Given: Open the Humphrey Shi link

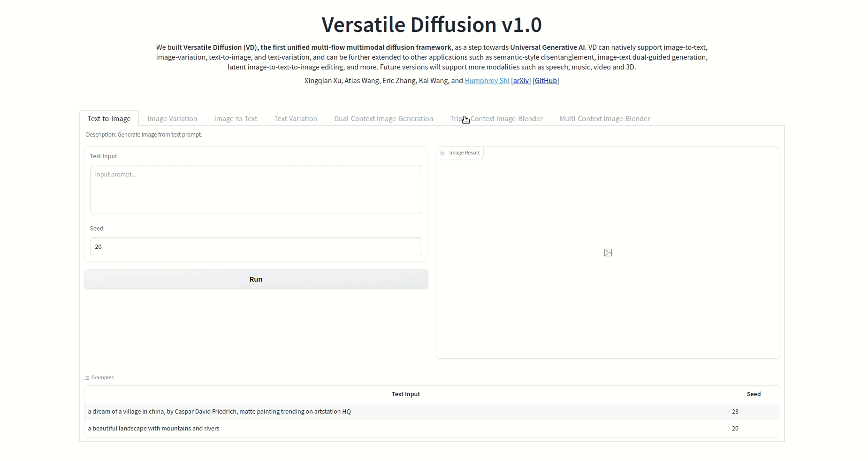Looking at the screenshot, I should (487, 81).
